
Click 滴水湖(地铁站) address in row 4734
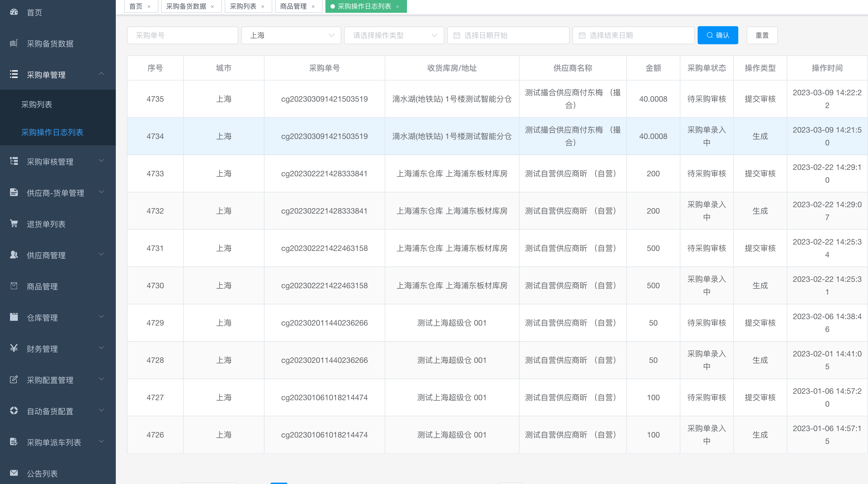click(452, 136)
